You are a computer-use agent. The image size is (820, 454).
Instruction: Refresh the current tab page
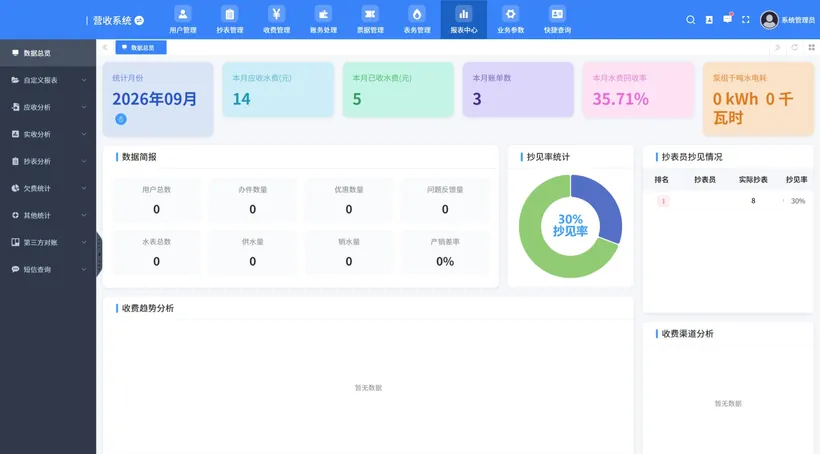click(x=794, y=48)
